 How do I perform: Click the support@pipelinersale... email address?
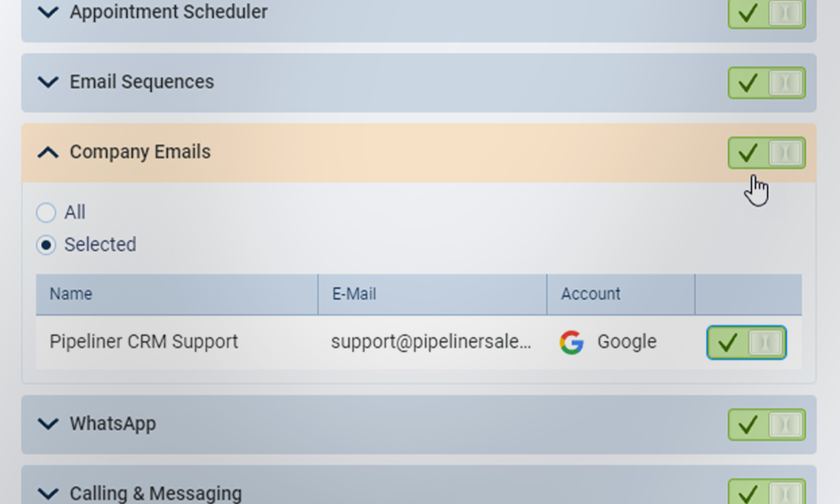tap(431, 342)
